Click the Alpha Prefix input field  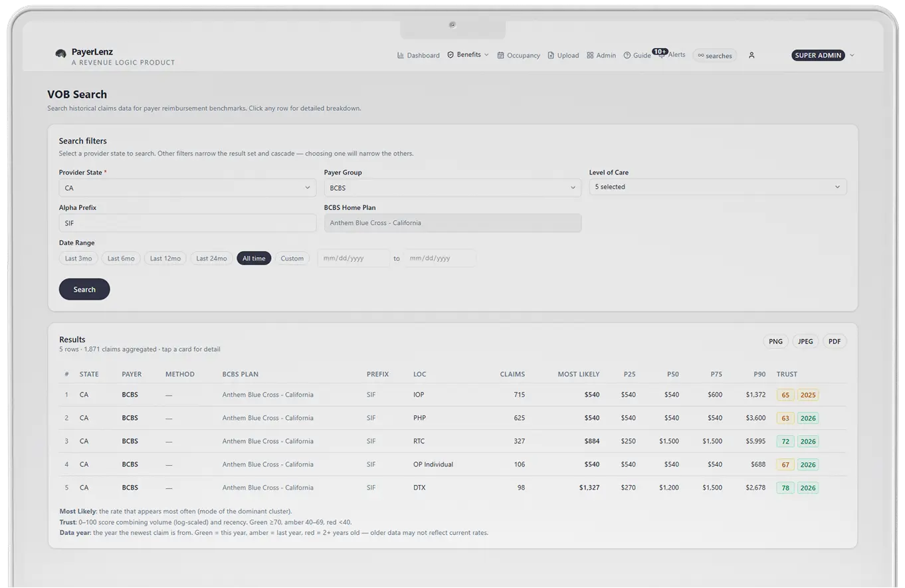(187, 223)
